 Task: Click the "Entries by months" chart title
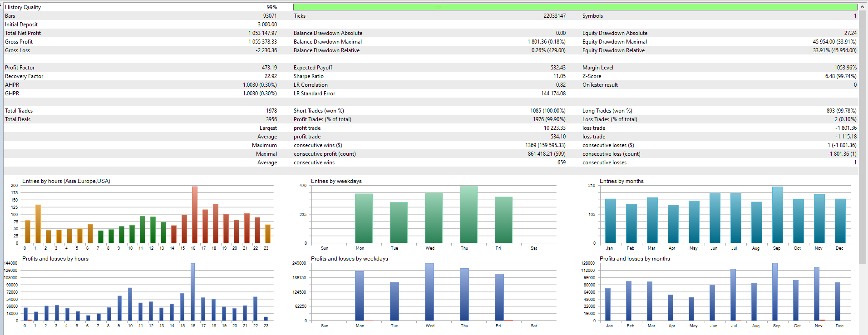621,181
